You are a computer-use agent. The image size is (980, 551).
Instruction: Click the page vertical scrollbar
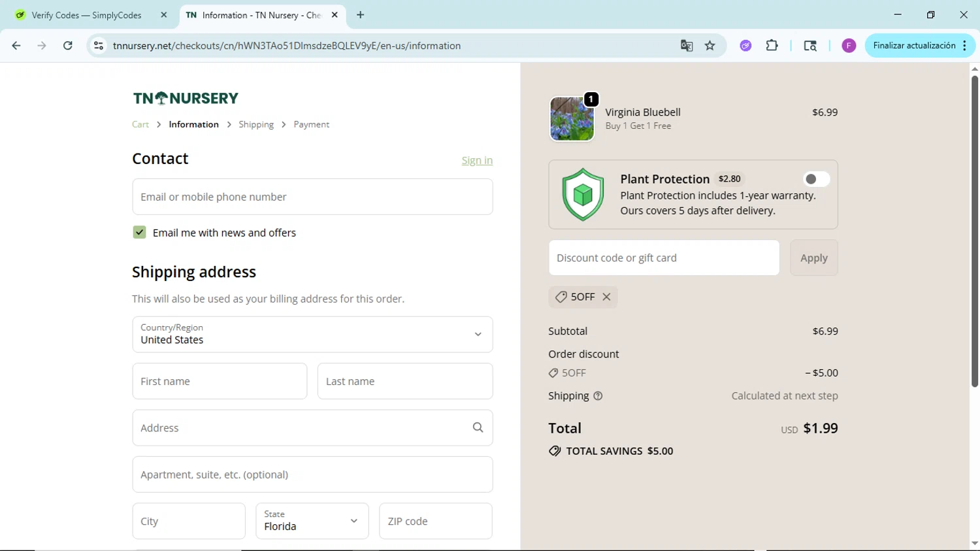(x=974, y=231)
